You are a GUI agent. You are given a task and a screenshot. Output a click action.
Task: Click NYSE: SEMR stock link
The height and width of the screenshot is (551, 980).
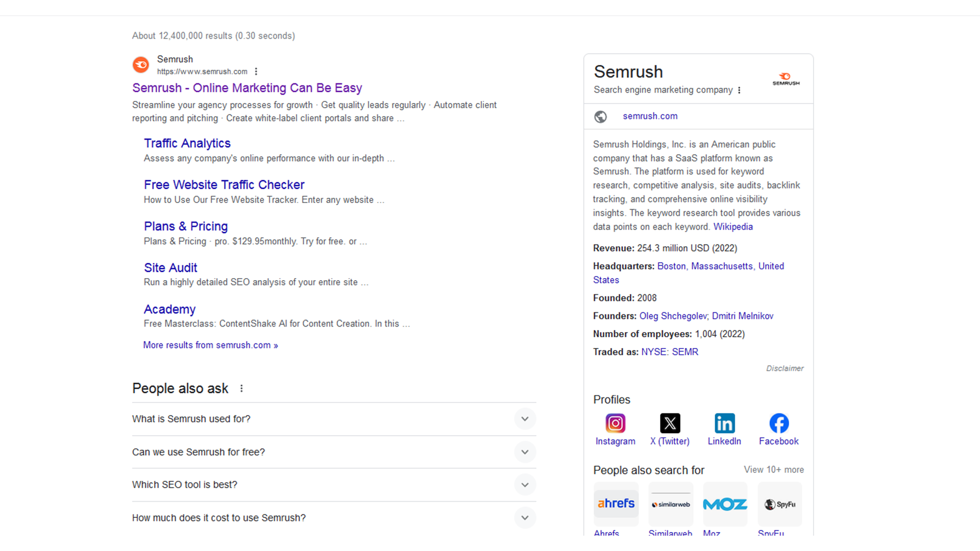[670, 352]
